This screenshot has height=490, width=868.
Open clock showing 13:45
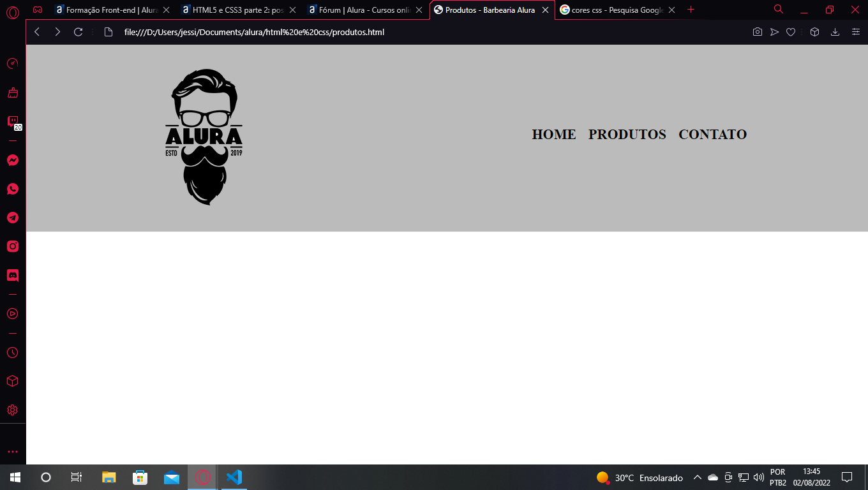click(812, 477)
